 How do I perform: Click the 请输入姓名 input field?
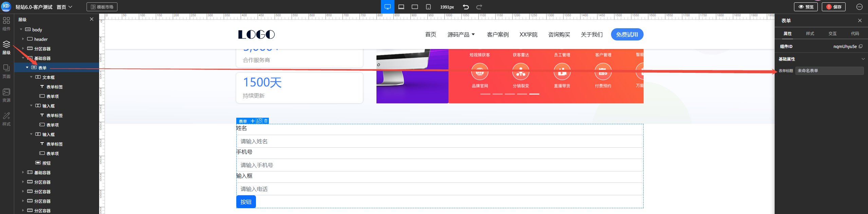440,141
